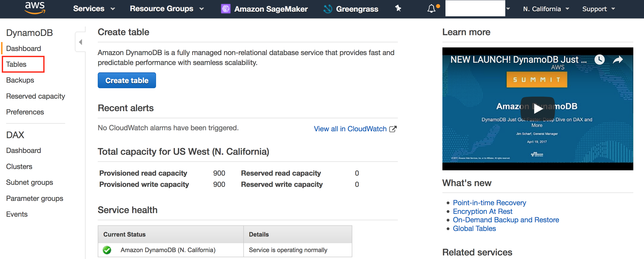The width and height of the screenshot is (644, 259).
Task: Go to DAX Clusters
Action: 19,166
